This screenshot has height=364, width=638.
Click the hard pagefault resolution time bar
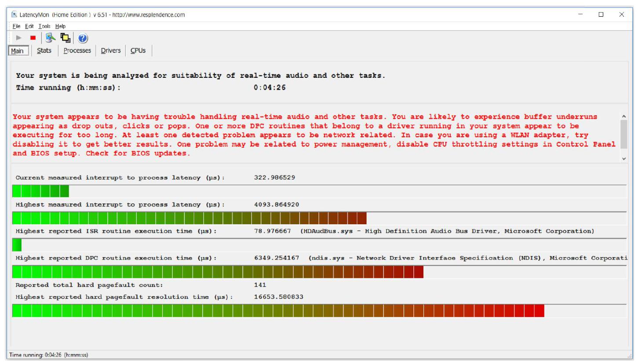pyautogui.click(x=278, y=311)
